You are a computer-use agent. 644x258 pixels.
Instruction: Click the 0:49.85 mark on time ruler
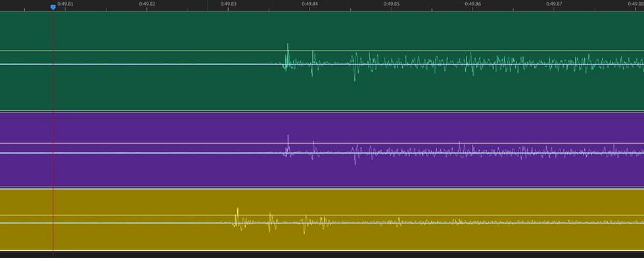point(392,4)
